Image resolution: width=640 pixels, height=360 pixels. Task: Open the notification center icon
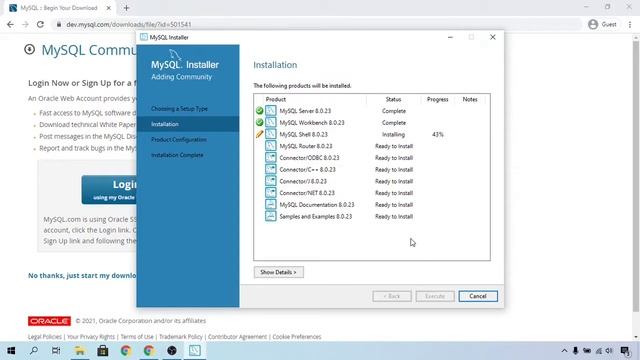pyautogui.click(x=625, y=351)
